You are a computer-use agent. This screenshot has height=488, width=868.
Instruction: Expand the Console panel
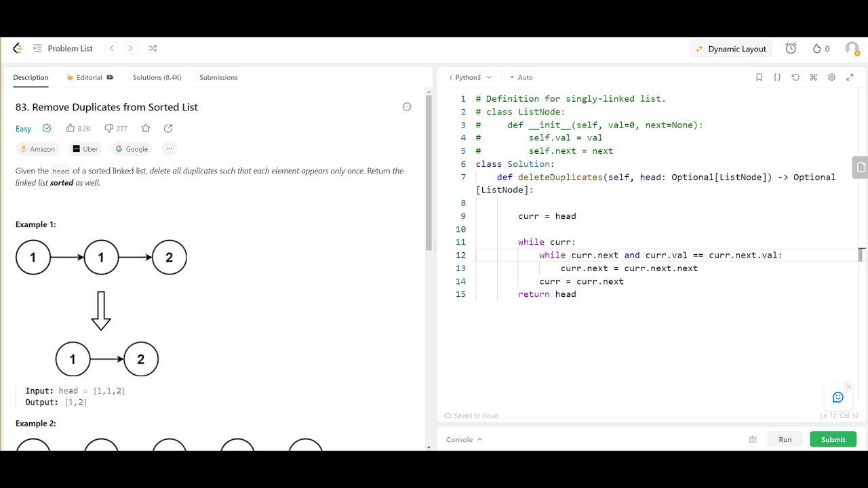464,439
